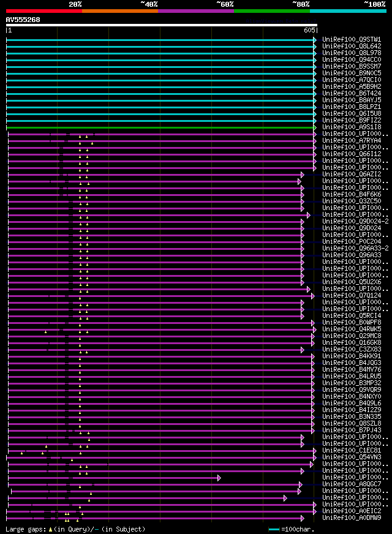Viewport: 392px width, 534px height.
Task: Click the cyan =100char. scale bar
Action: pos(274,530)
